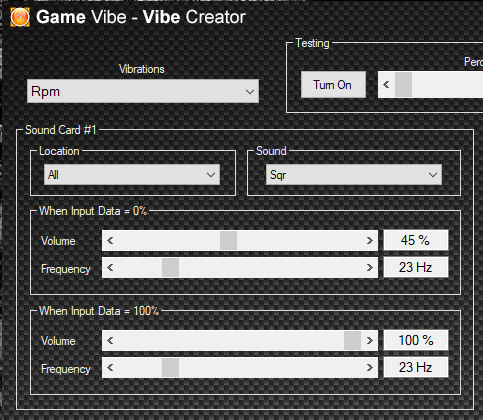
Task: Click the Turn On testing button
Action: pyautogui.click(x=333, y=85)
